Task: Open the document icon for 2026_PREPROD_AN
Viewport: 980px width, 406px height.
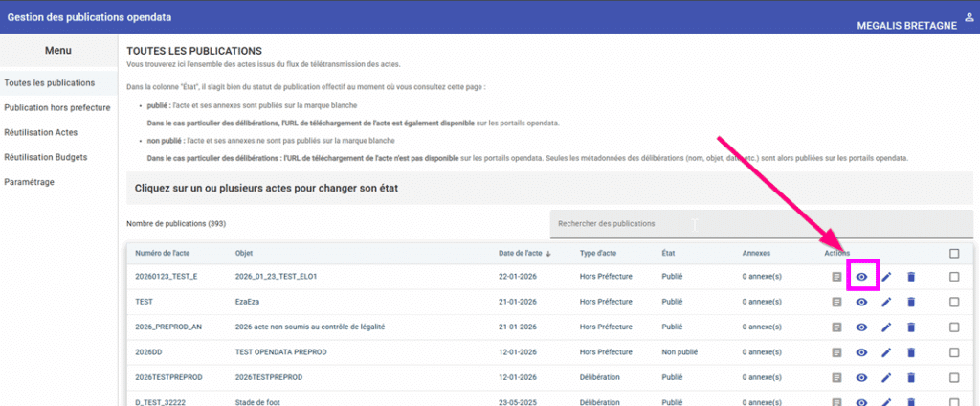Action: point(836,327)
